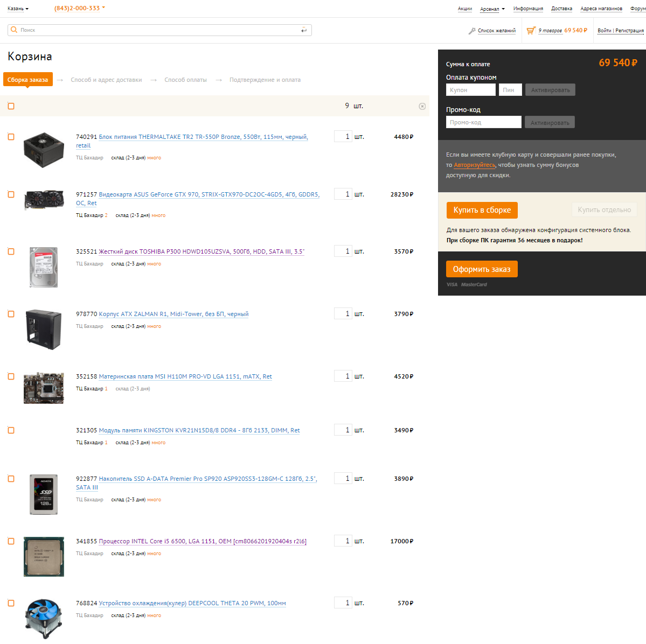The width and height of the screenshot is (646, 644).
Task: Open the DEEPCOOL cooler fan image
Action: click(x=44, y=619)
